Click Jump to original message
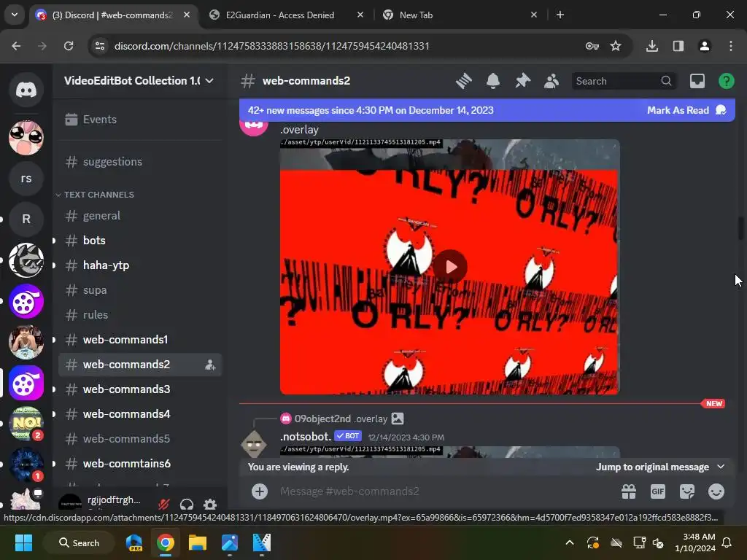Screen dimensions: 747x560 click(x=652, y=467)
